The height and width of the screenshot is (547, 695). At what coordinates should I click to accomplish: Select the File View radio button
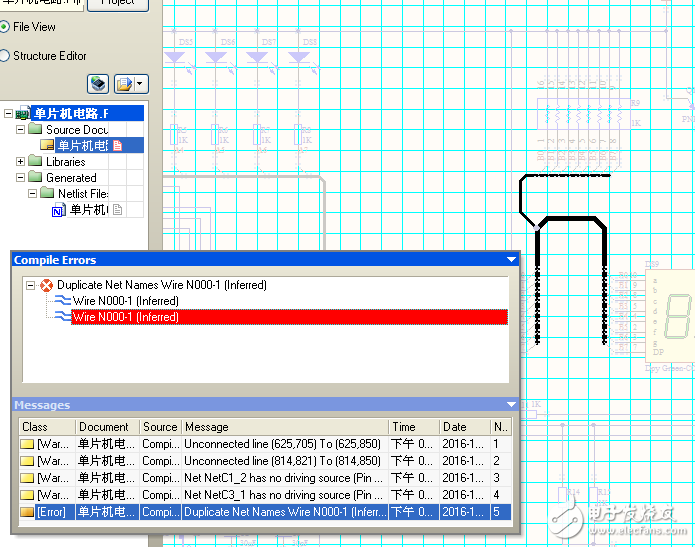pos(5,27)
